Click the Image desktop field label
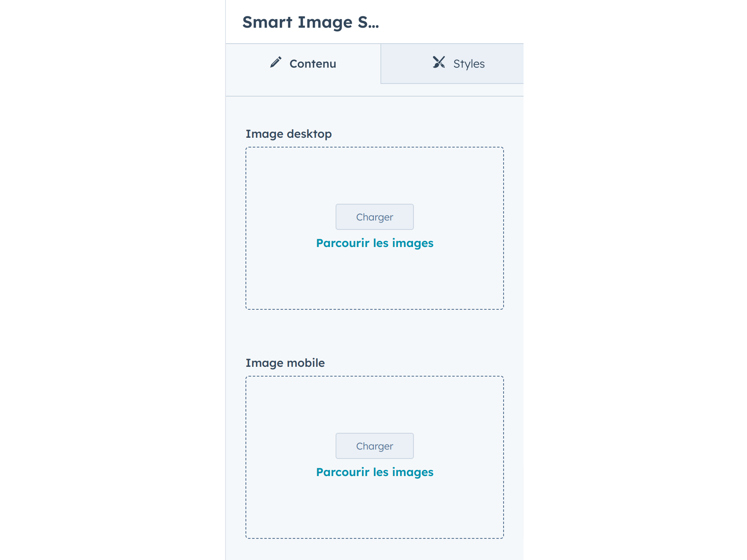The width and height of the screenshot is (747, 560). coord(288,134)
